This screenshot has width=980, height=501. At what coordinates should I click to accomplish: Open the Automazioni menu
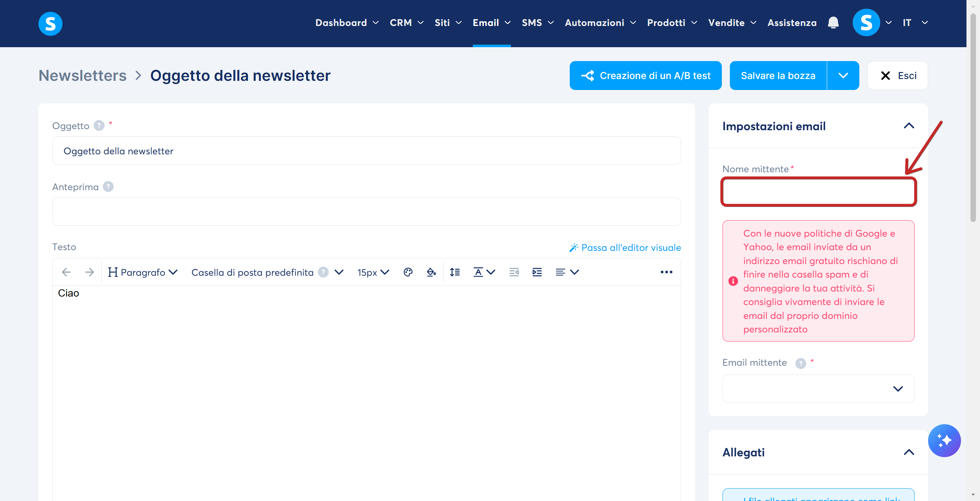point(600,23)
